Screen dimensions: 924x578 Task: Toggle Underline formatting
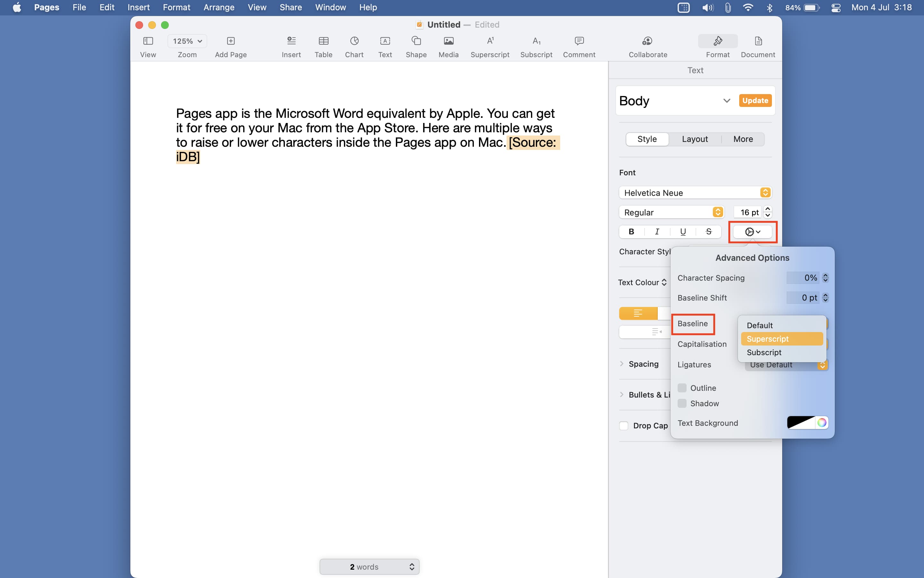tap(683, 232)
